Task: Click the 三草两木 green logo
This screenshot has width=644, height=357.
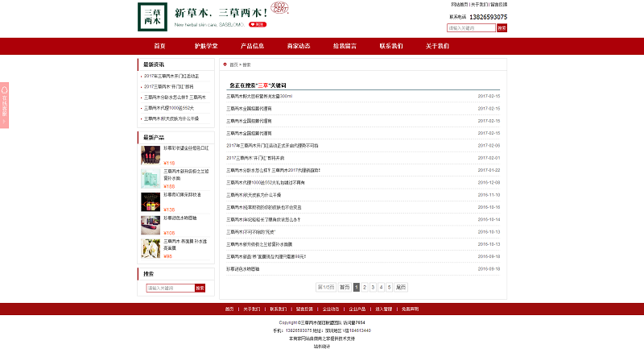Action: point(151,17)
